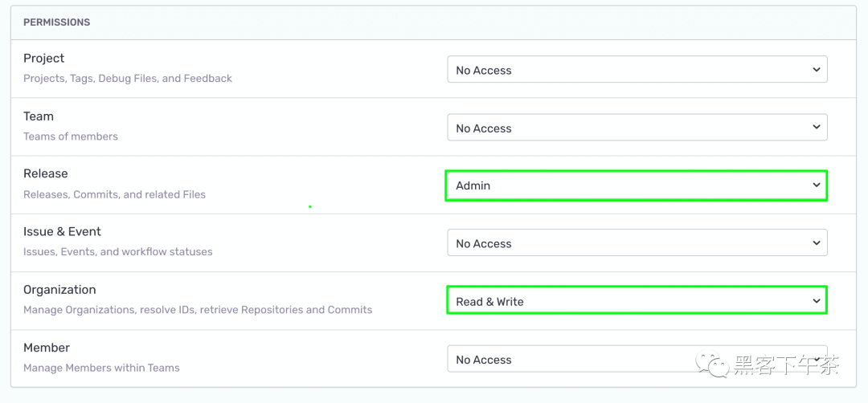Click the chevron arrow on Team dropdown
Screen dimensions: 868x403
coord(816,127)
